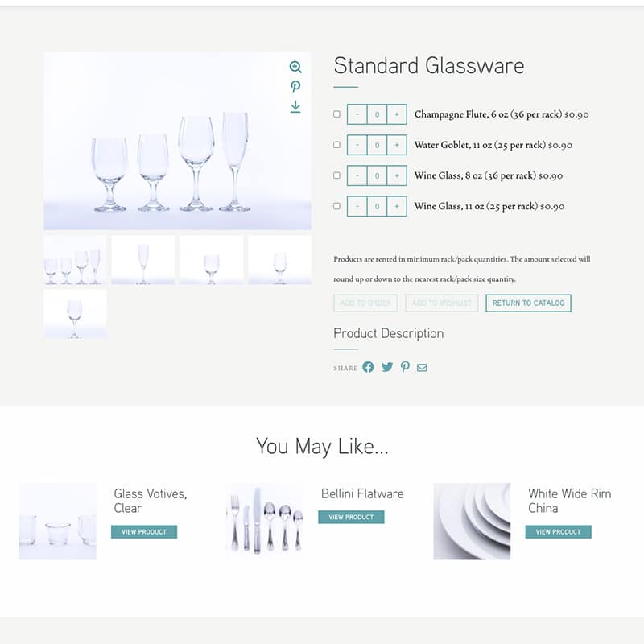Viewport: 644px width, 644px height.
Task: Increase Champagne Flute quantity with plus
Action: 397,114
